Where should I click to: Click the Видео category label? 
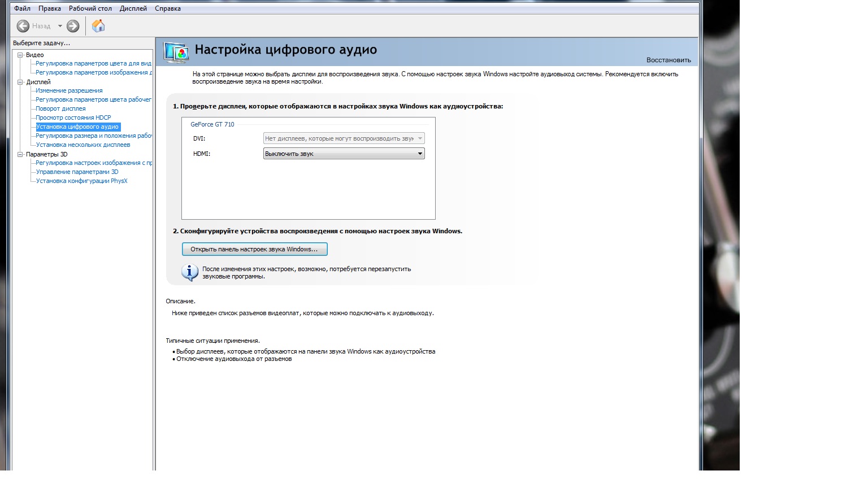click(34, 55)
